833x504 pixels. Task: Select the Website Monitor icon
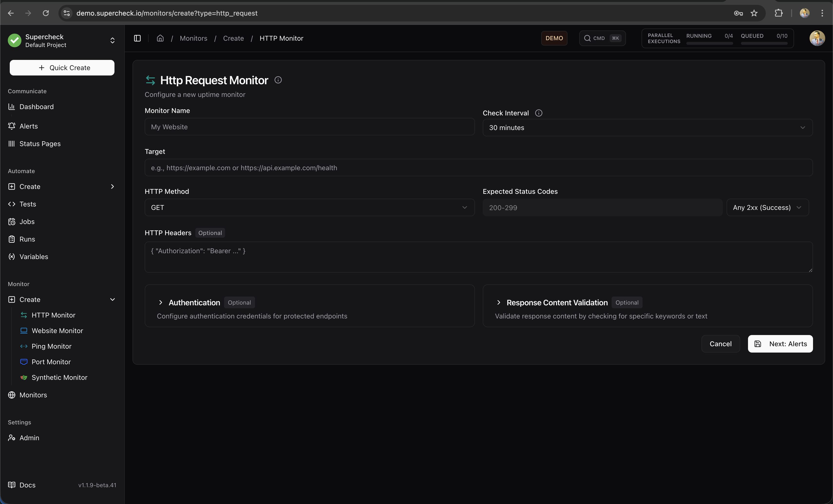tap(23, 331)
